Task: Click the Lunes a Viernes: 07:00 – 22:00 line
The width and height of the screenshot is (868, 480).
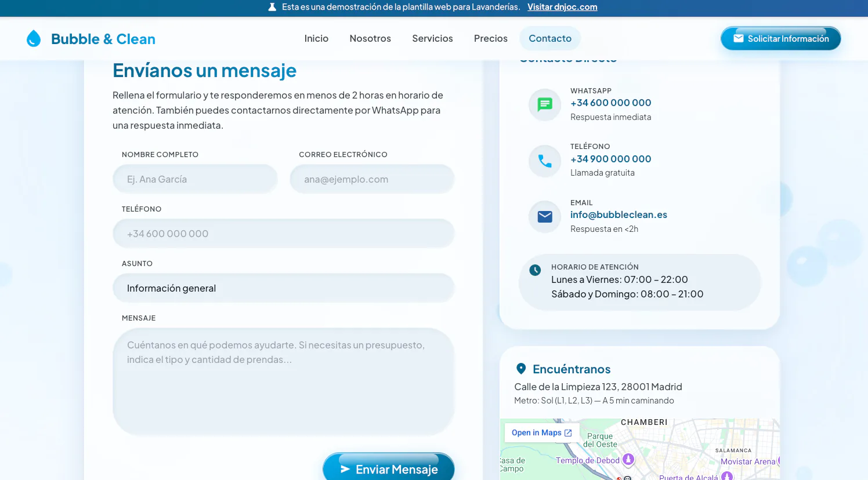Action: [x=620, y=279]
